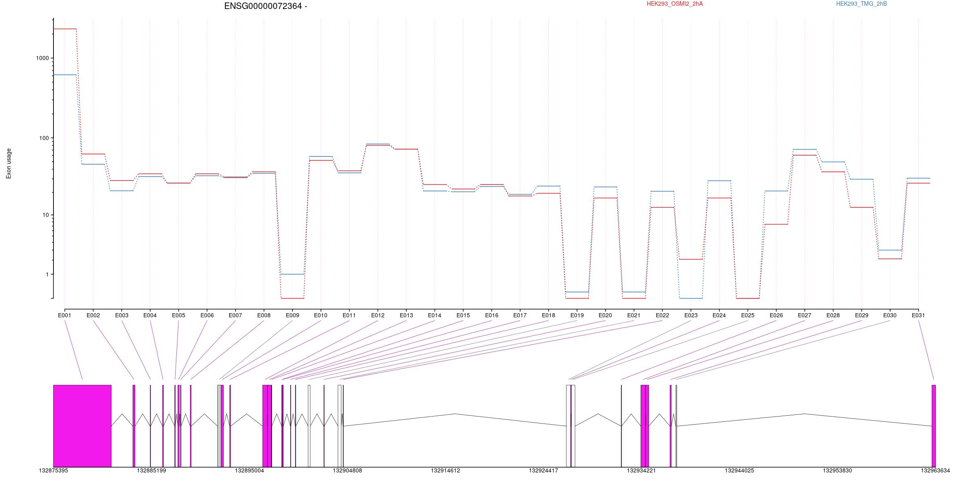Click exon label E007
980x490 pixels.
(x=235, y=315)
